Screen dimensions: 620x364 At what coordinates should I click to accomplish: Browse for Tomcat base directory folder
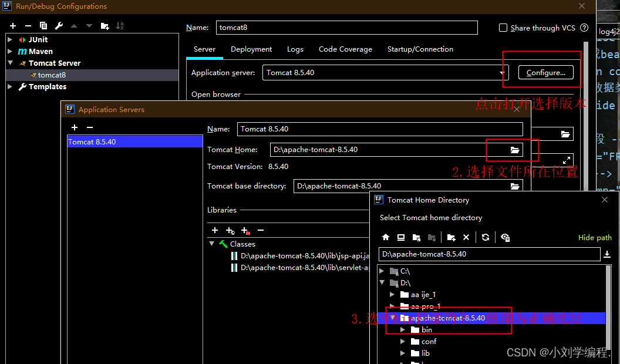(515, 186)
